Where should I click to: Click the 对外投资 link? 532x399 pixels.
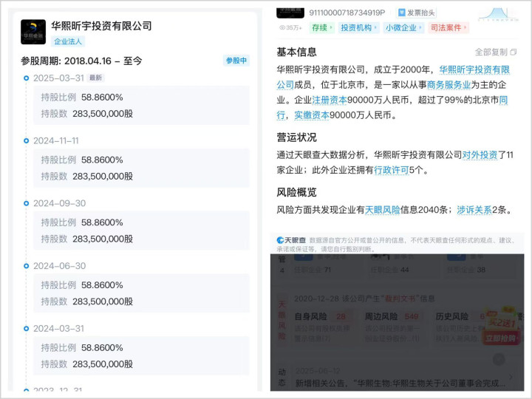[x=480, y=155]
